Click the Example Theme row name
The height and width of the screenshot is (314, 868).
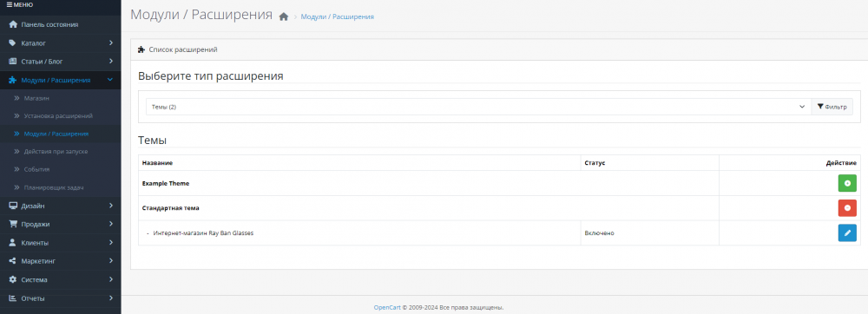166,183
